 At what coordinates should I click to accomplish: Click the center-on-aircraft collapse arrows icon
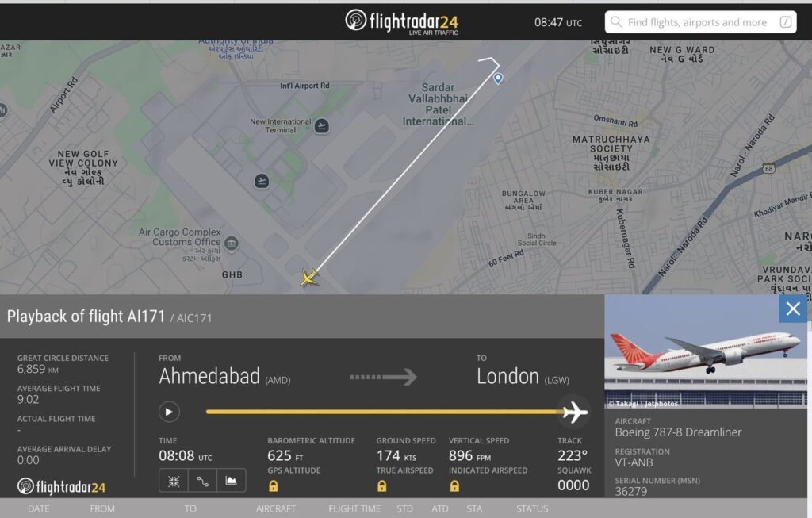pos(174,481)
